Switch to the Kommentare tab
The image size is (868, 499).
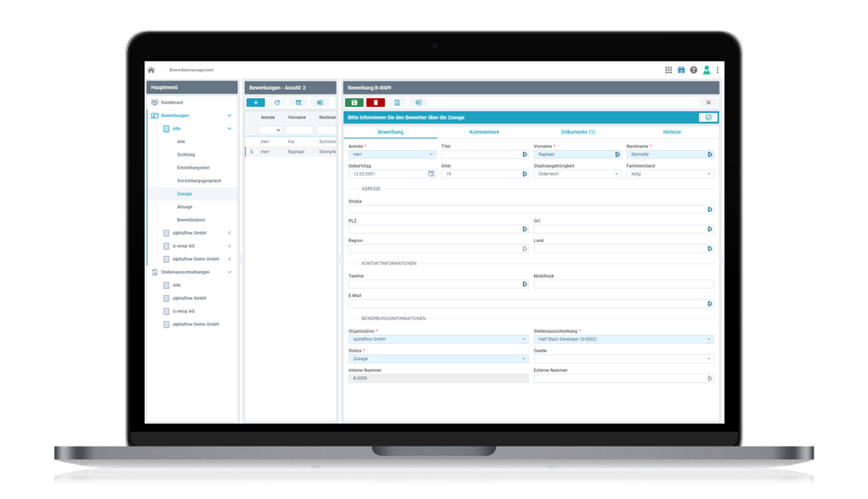tap(484, 132)
